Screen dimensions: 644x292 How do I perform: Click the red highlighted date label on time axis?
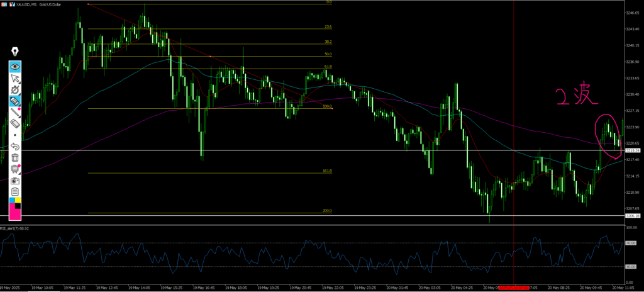514,288
